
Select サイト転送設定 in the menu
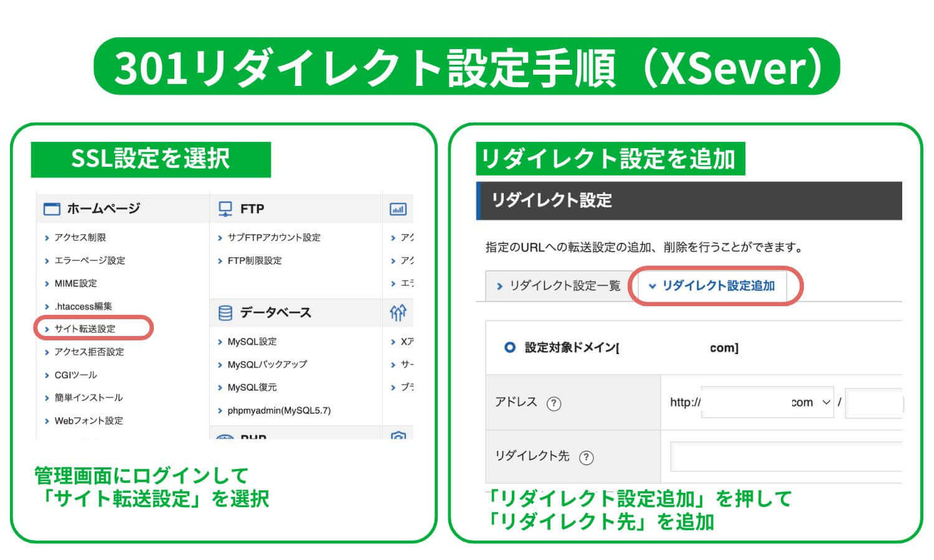pos(85,329)
